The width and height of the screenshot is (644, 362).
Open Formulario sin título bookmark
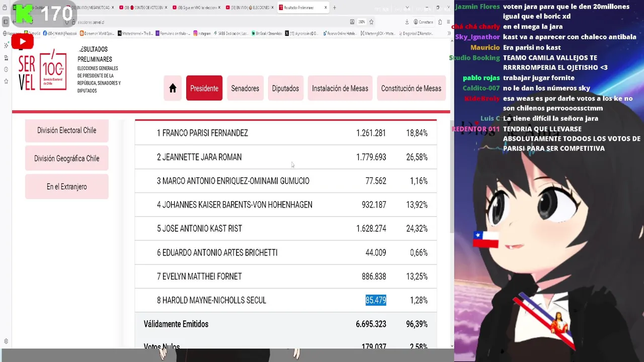click(173, 33)
